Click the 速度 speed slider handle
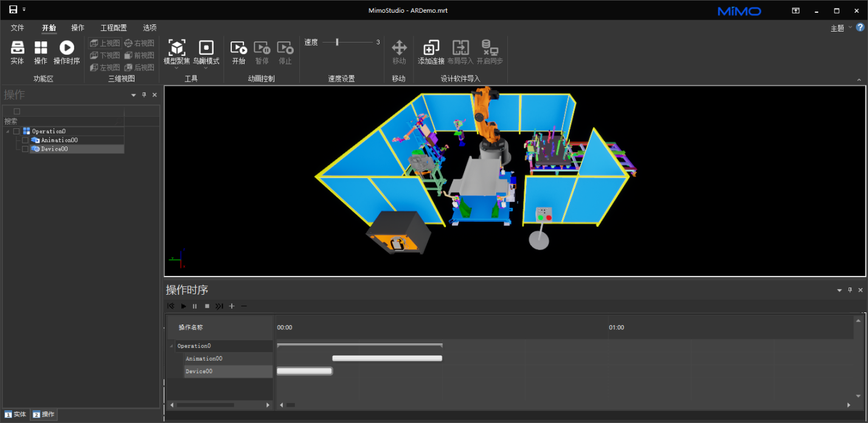The height and width of the screenshot is (423, 868). tap(337, 43)
